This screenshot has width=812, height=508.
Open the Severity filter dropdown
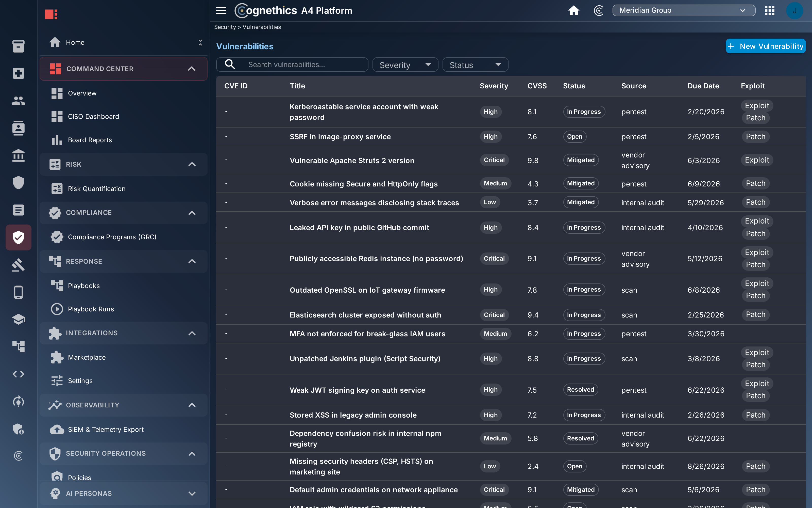405,65
